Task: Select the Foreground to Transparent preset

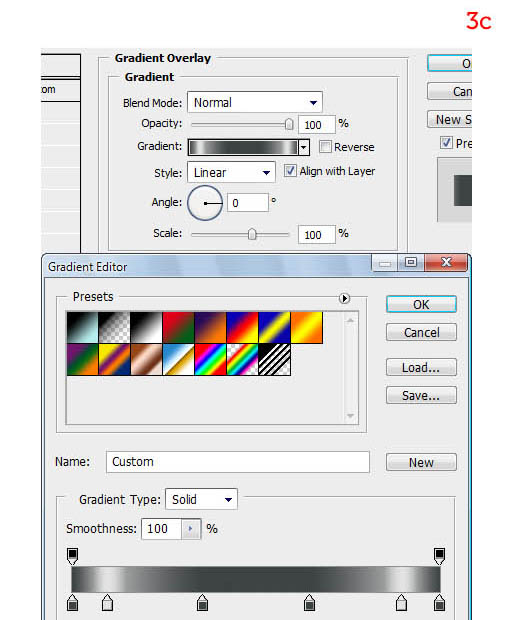Action: pos(114,327)
